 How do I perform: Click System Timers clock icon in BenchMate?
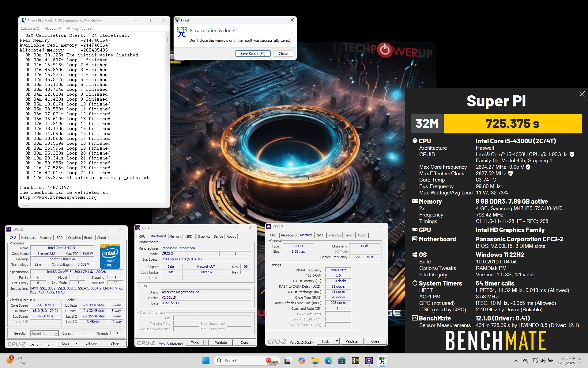[415, 283]
